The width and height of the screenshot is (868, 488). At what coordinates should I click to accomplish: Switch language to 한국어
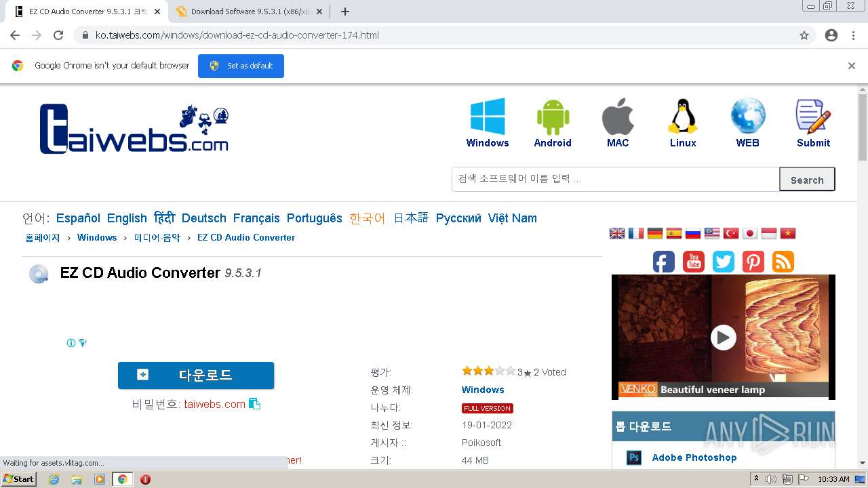point(368,218)
